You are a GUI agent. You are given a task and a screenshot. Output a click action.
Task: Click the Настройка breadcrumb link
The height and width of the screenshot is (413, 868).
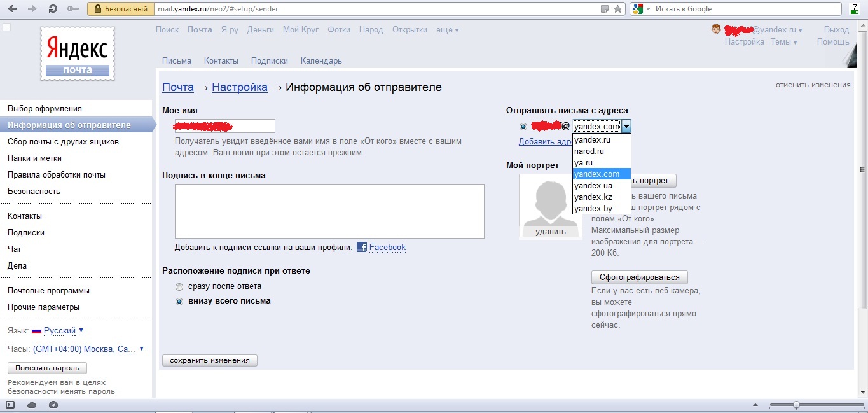240,87
